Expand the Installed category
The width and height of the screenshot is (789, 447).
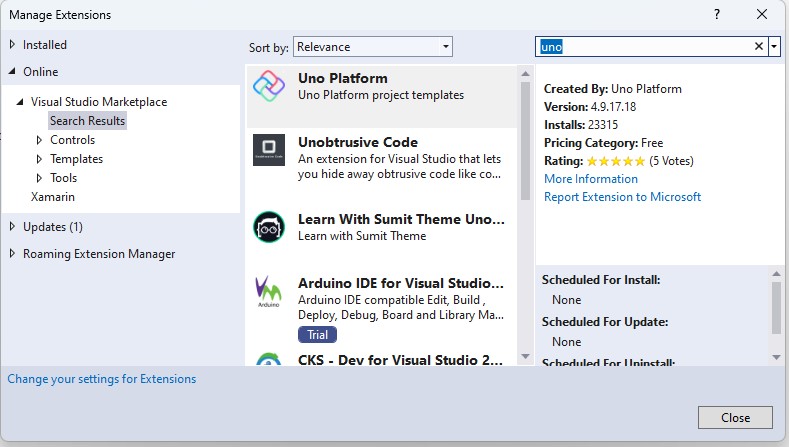pos(12,45)
